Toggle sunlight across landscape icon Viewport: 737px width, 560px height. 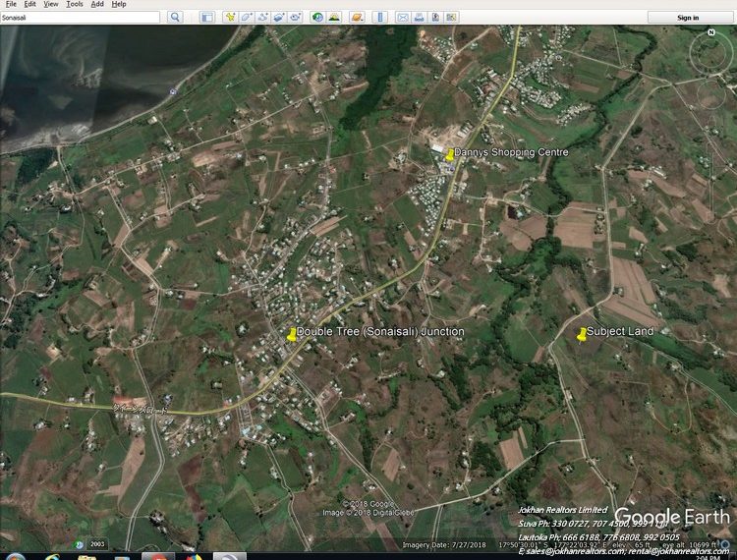334,18
